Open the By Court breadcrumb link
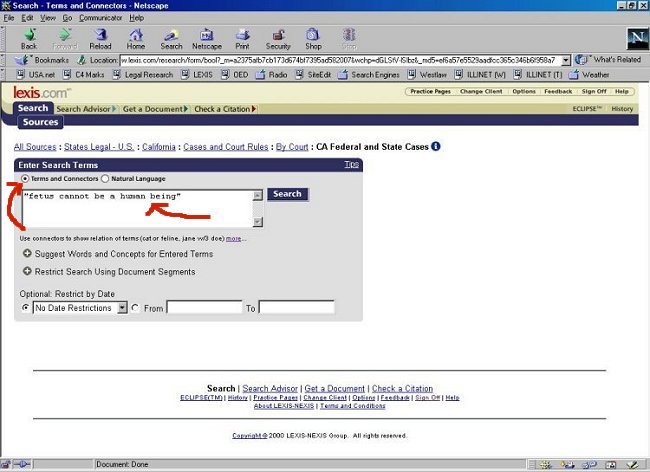The height and width of the screenshot is (472, 650). [x=292, y=147]
